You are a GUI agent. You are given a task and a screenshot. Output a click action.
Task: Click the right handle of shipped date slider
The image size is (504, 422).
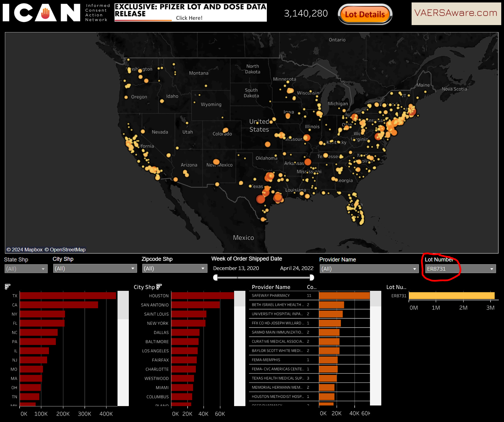pos(312,277)
